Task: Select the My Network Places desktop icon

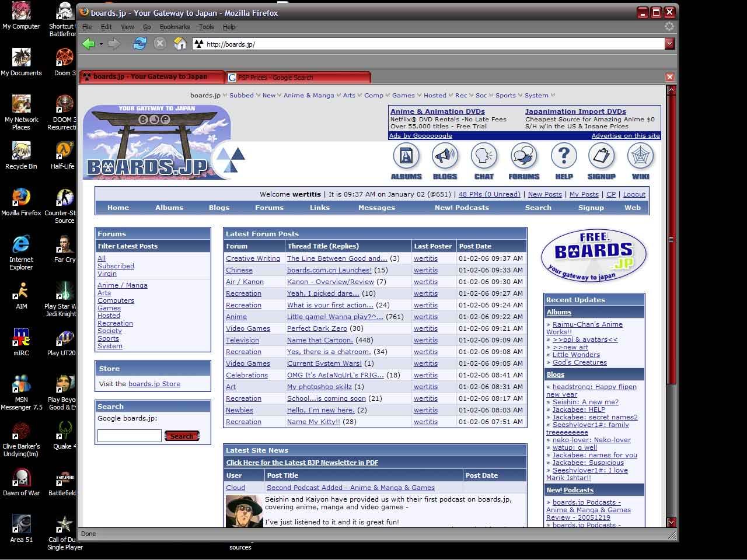Action: [x=21, y=113]
